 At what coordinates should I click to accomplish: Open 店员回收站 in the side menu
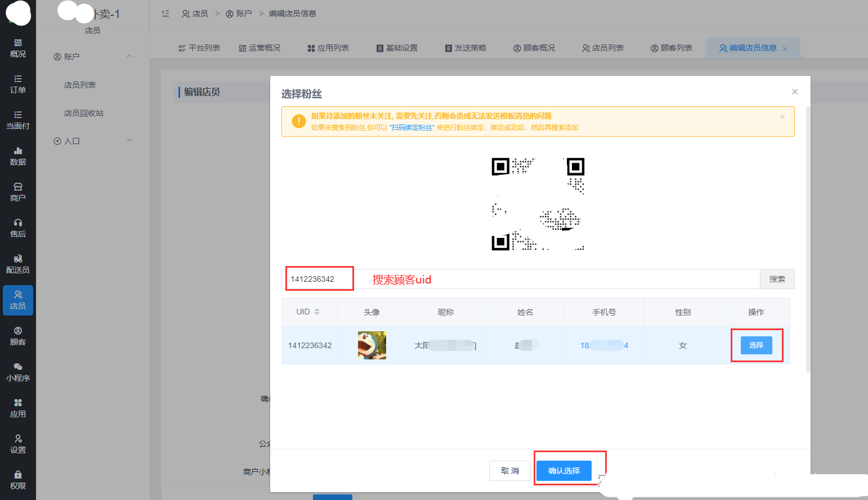pos(84,113)
